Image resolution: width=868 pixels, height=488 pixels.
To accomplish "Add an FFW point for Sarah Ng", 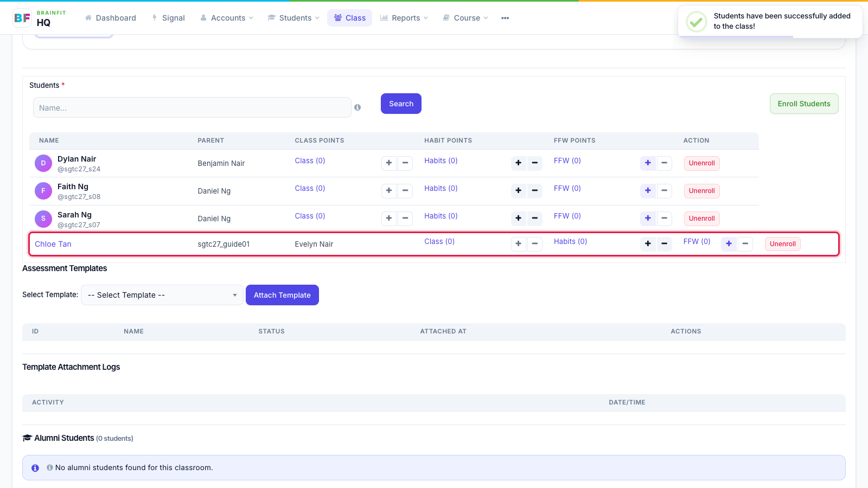I will 648,219.
